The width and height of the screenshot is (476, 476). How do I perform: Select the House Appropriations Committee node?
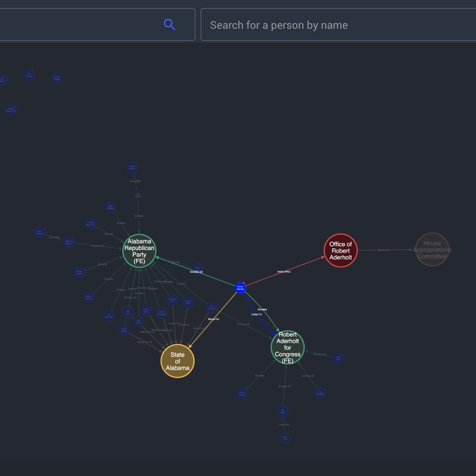(x=432, y=250)
